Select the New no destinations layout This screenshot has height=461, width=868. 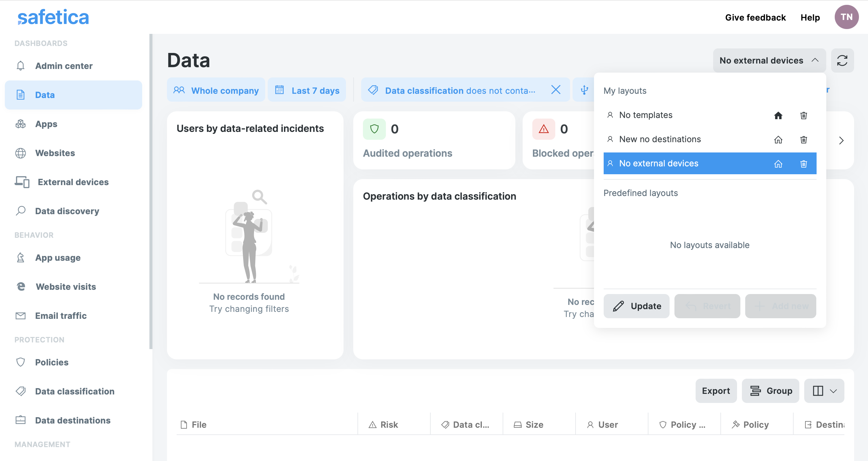(x=710, y=139)
